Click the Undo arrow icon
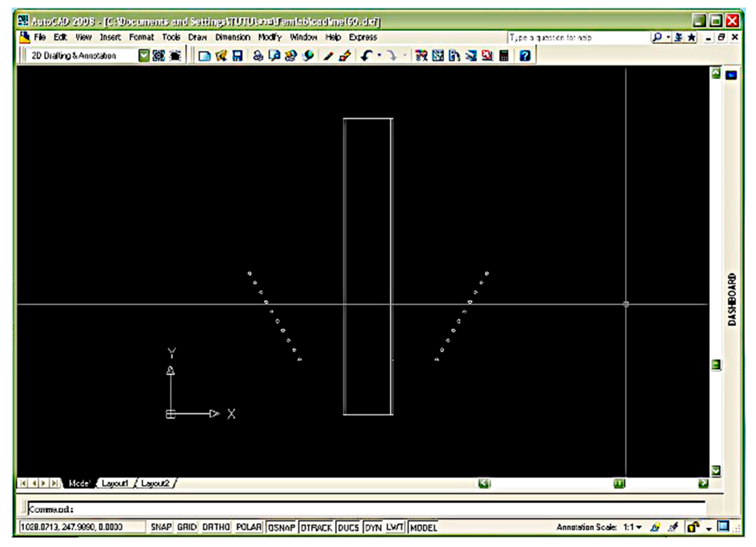 tap(366, 55)
